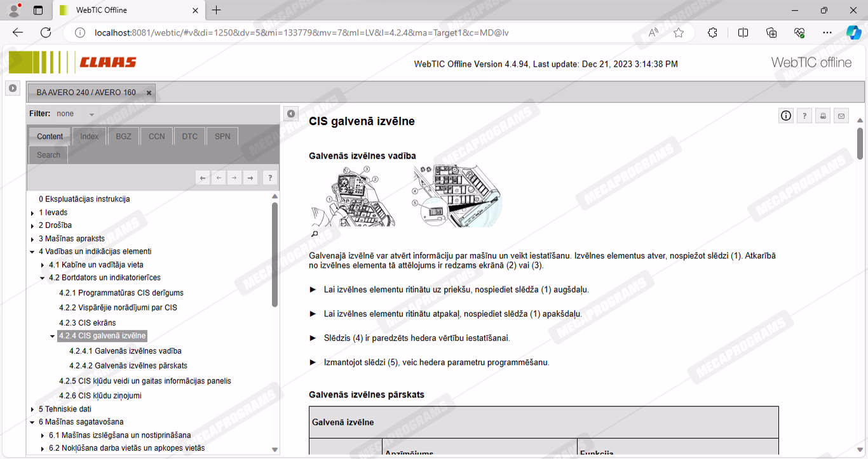Collapse navigation pane with arrow beside heading
Image resolution: width=868 pixels, height=459 pixels.
point(290,114)
